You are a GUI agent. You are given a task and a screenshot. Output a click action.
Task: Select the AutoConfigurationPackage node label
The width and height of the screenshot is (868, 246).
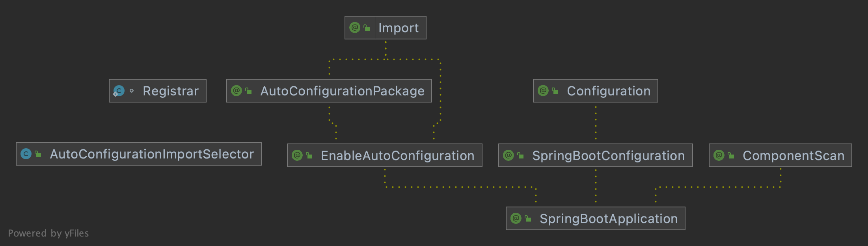point(343,91)
